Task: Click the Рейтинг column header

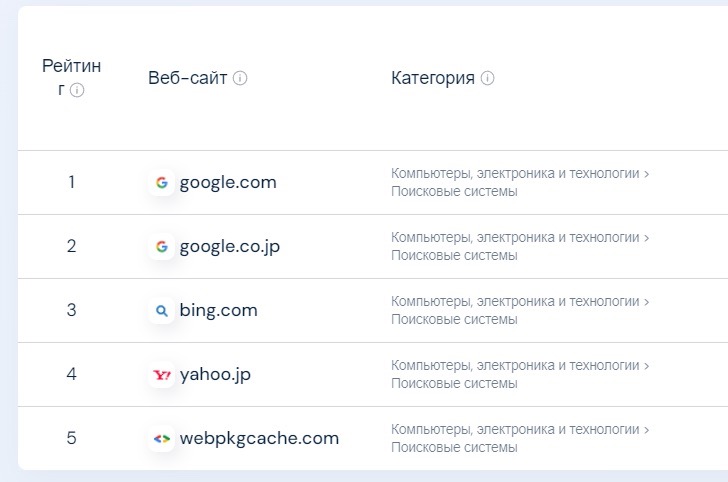Action: point(72,78)
